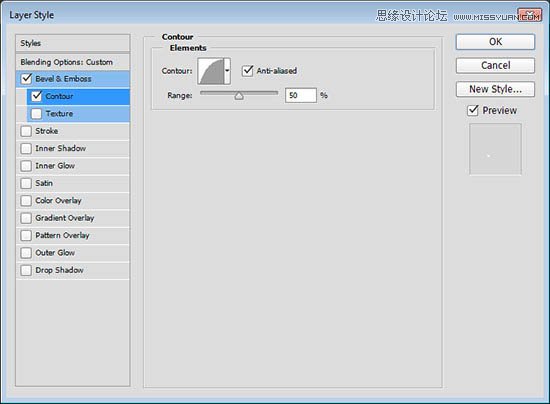The image size is (550, 404).
Task: Select the Bevel & Emboss row label
Action: click(x=63, y=79)
